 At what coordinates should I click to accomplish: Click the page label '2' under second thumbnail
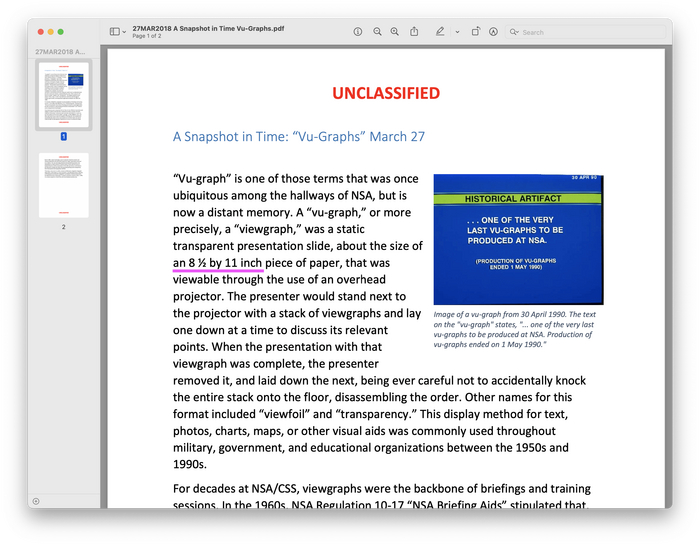(x=64, y=227)
